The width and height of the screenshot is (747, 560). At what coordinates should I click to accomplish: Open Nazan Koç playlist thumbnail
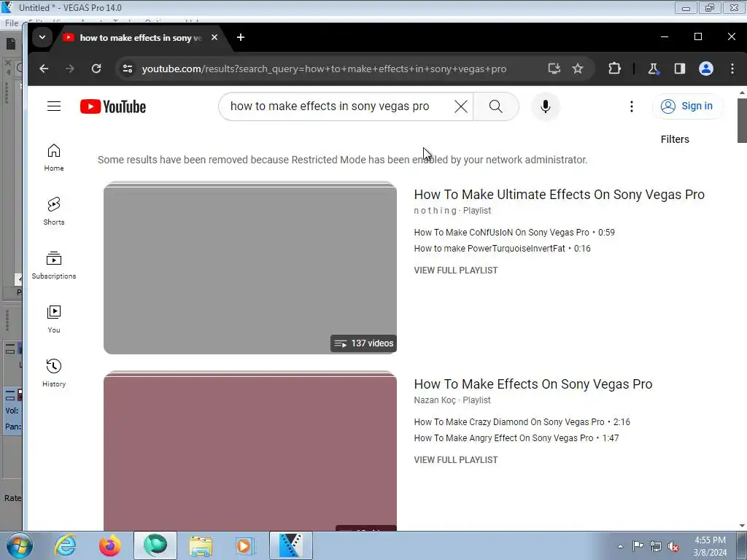point(250,451)
